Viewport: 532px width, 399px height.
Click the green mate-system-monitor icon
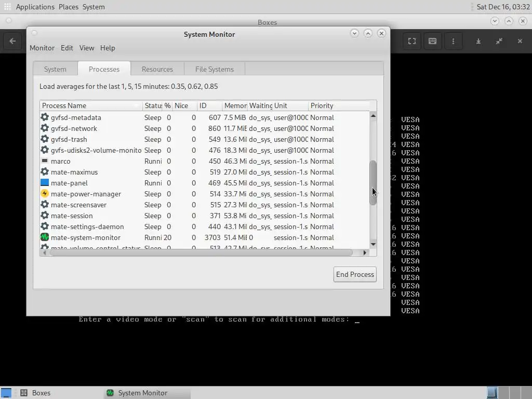pyautogui.click(x=45, y=237)
